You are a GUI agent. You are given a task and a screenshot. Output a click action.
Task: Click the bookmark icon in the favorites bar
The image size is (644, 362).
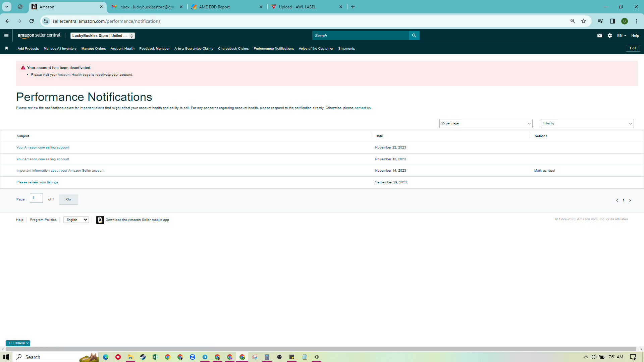[x=6, y=48]
